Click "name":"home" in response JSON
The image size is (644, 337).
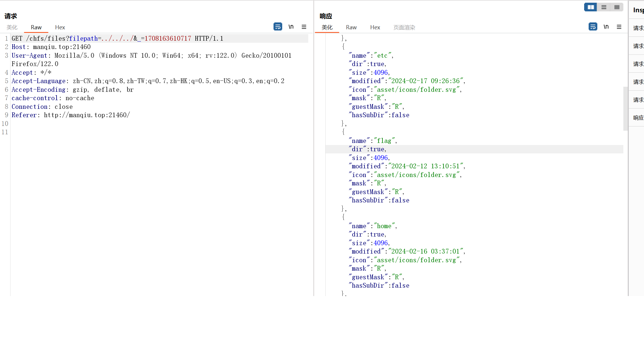click(373, 226)
